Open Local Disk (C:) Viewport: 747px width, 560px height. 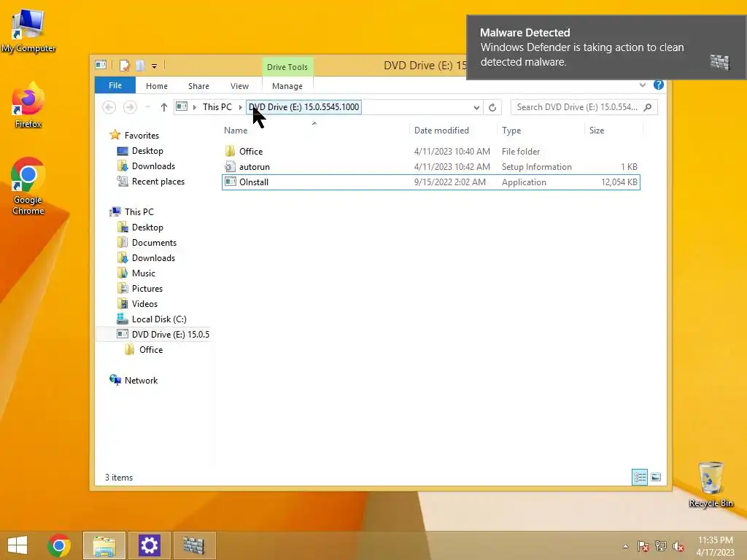tap(158, 319)
